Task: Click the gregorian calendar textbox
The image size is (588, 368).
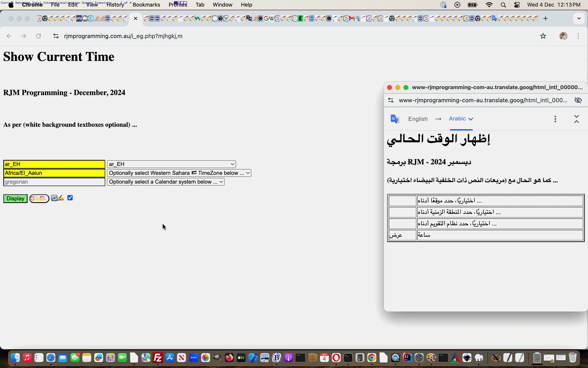Action: click(54, 182)
